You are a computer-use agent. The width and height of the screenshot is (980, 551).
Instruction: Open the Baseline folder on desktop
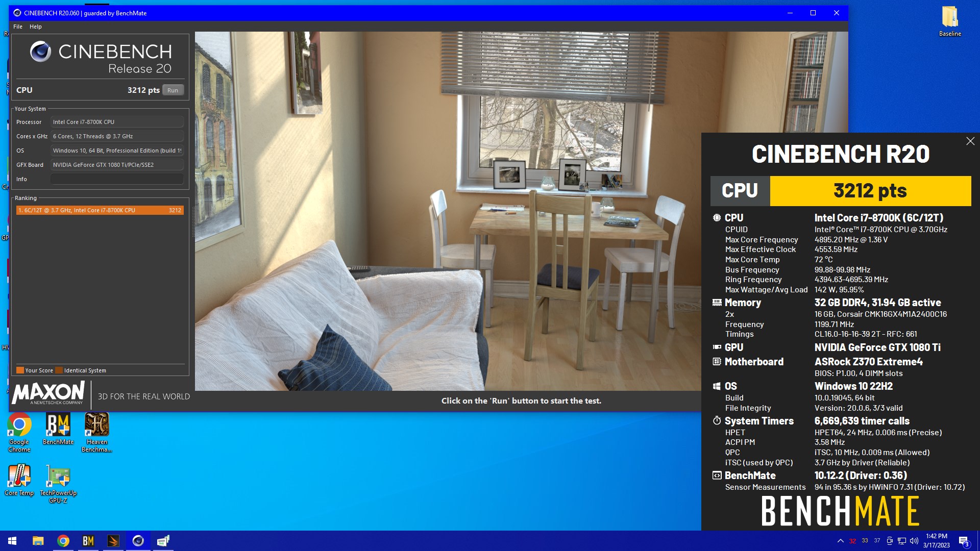click(950, 21)
